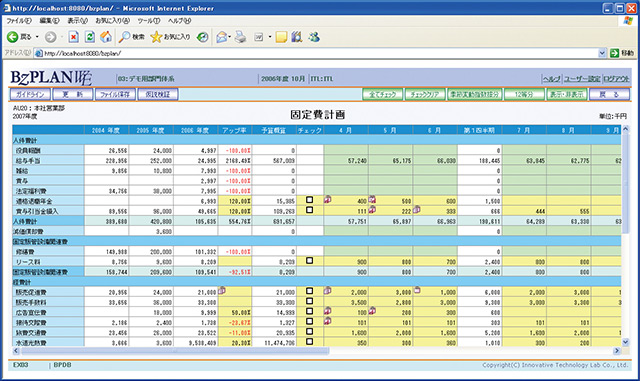Screen dimensions: 640x381
Task: Open the お気に入り favorites star
Action: pyautogui.click(x=156, y=37)
